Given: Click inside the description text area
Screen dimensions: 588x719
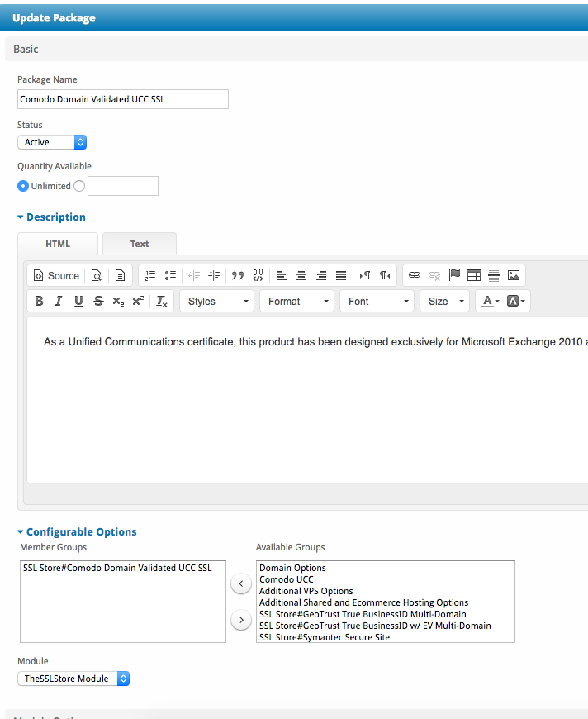Looking at the screenshot, I should [307, 400].
